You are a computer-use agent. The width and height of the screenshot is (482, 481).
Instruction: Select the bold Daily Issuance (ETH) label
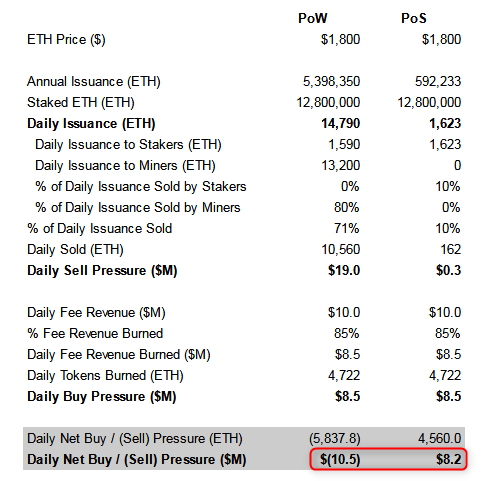(x=91, y=124)
